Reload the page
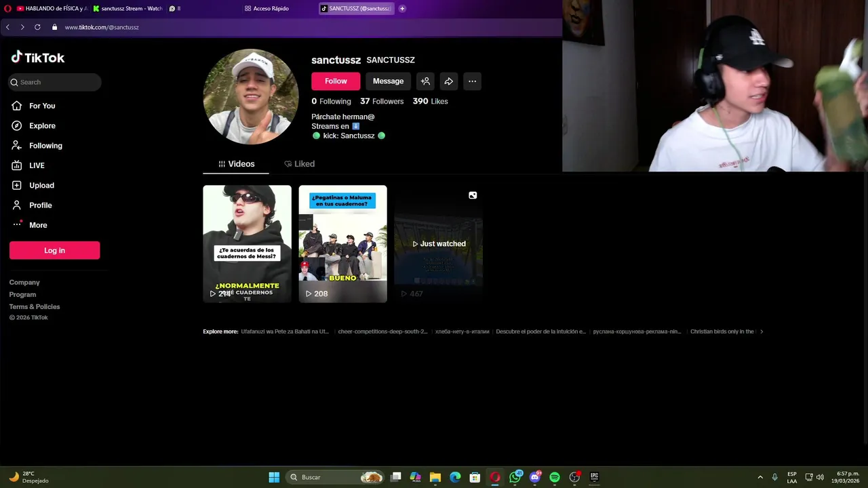Image resolution: width=868 pixels, height=488 pixels. pos(37,27)
